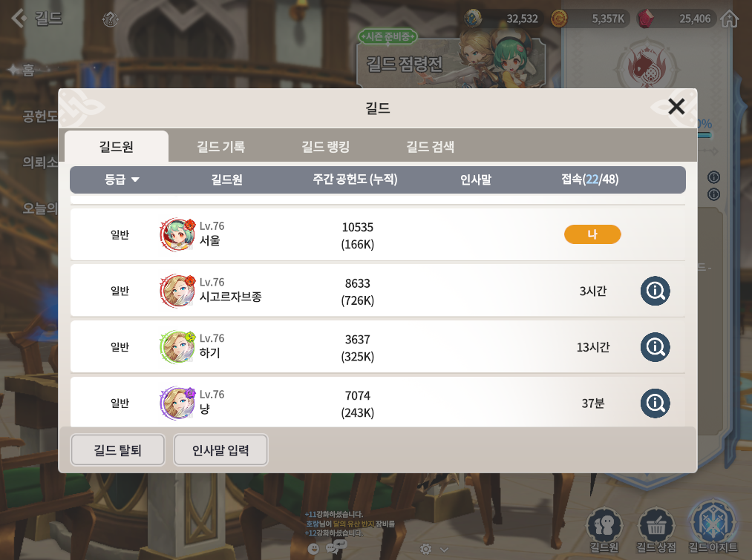View info for member 시고르자브종
752x560 pixels.
(655, 291)
